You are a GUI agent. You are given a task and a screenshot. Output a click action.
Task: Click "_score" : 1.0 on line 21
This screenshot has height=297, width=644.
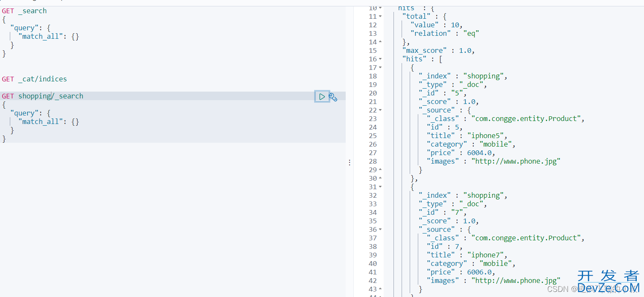point(449,101)
